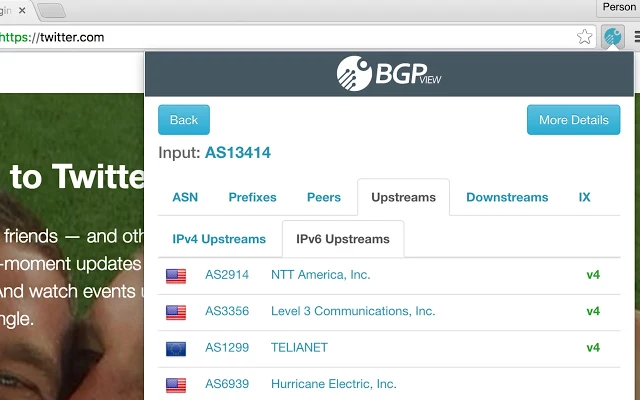The image size is (640, 400).
Task: Select the Upstreams tab
Action: (x=404, y=197)
